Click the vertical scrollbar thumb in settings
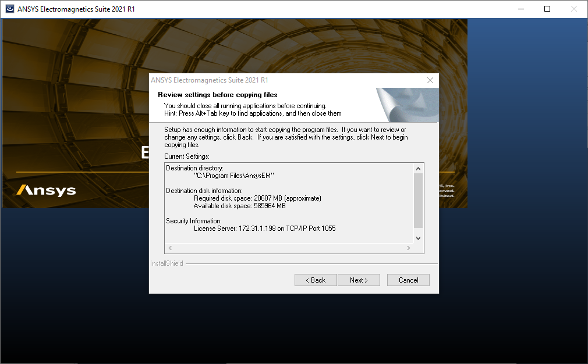This screenshot has width=588, height=364. [x=419, y=201]
